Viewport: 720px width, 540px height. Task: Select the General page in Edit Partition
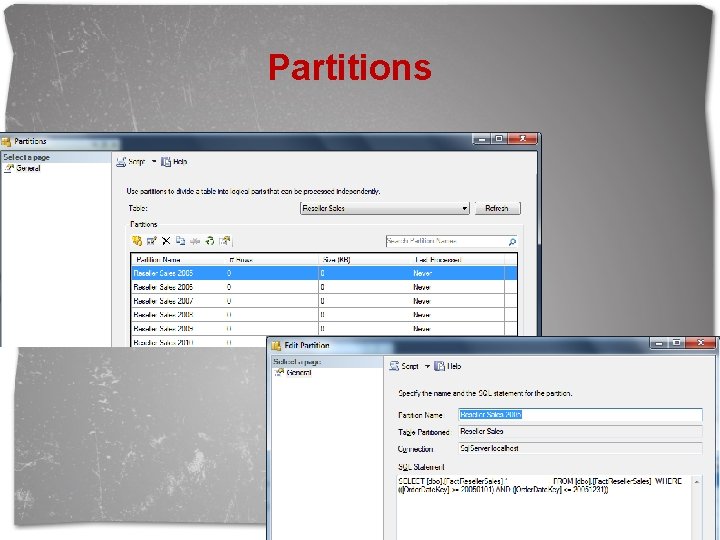(x=293, y=372)
